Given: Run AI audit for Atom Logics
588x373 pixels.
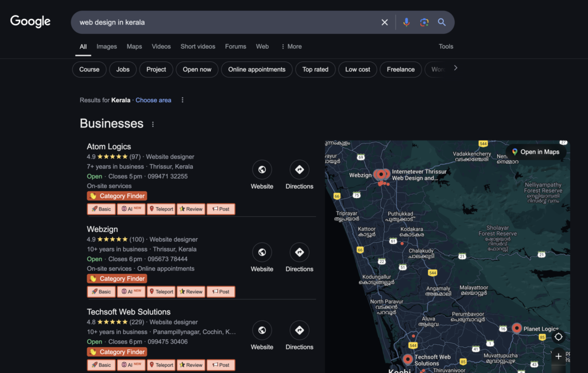Looking at the screenshot, I should click(x=131, y=209).
